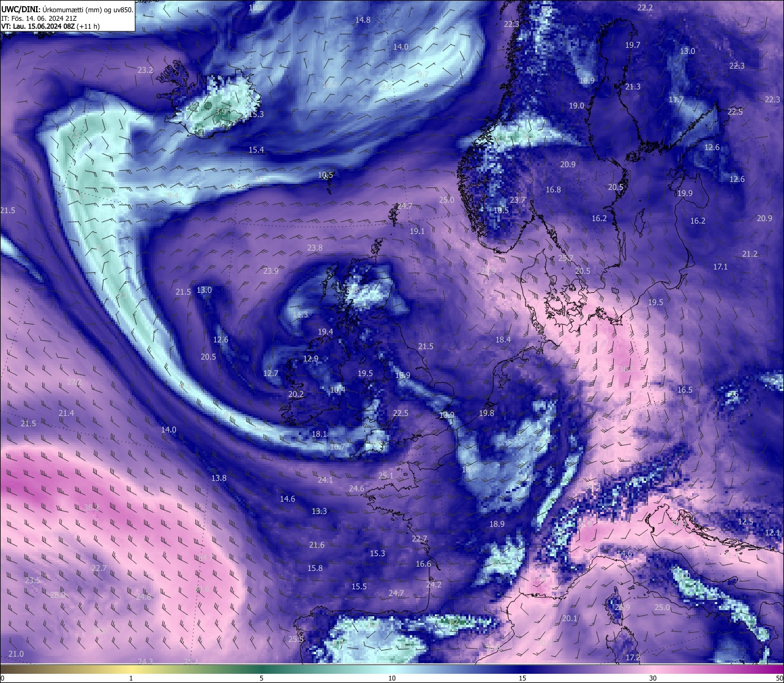Click the map value '12.5'
Image resolution: width=784 pixels, height=683 pixels.
tap(745, 522)
